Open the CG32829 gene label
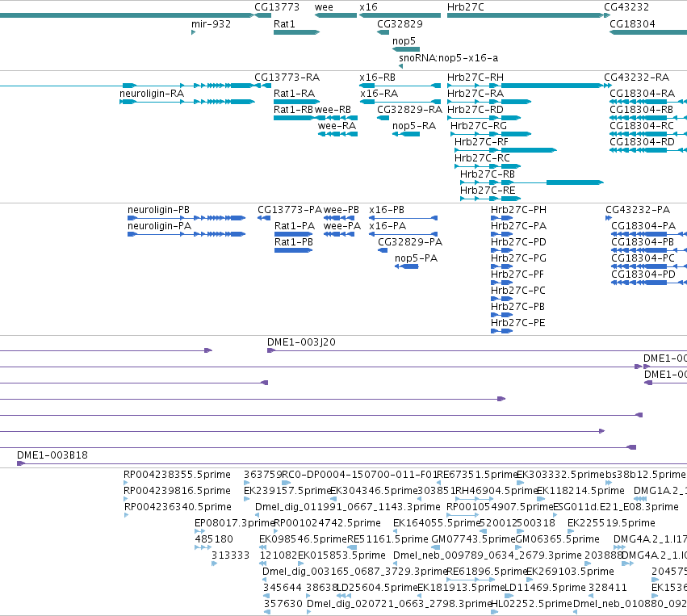The width and height of the screenshot is (687, 616). (400, 24)
